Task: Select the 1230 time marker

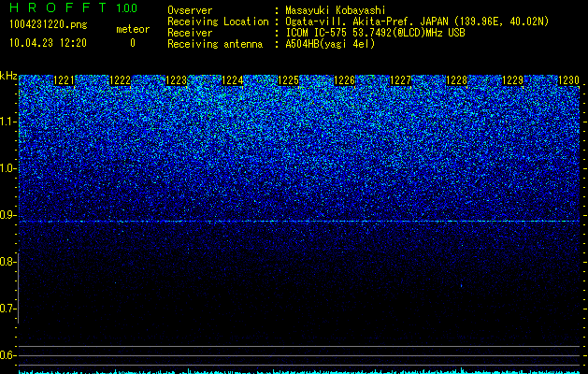Action: click(569, 80)
